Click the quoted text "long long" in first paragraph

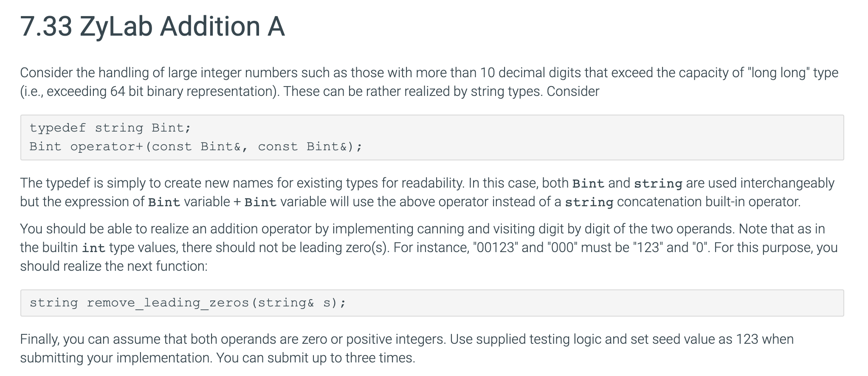coord(778,73)
